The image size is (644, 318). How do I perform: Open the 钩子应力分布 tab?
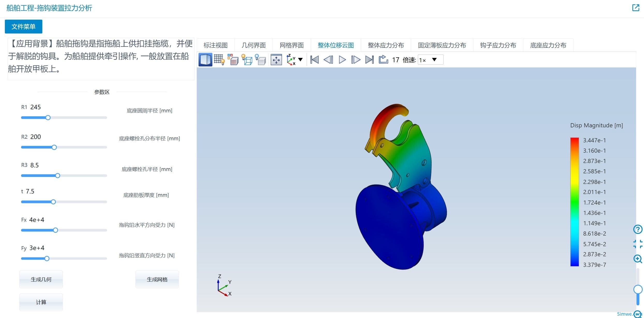pos(498,45)
